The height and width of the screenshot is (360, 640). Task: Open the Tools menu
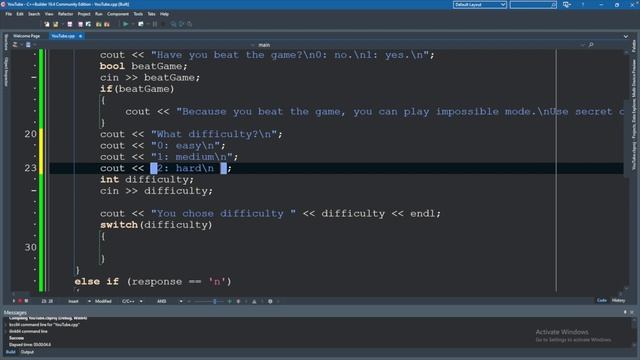[x=138, y=14]
